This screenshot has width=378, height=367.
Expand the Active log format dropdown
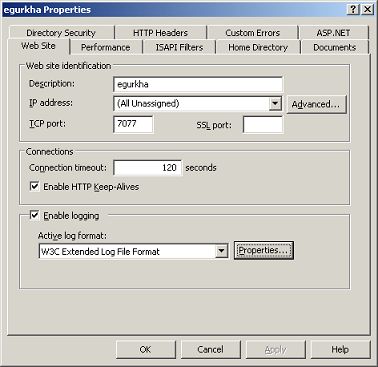(x=221, y=251)
